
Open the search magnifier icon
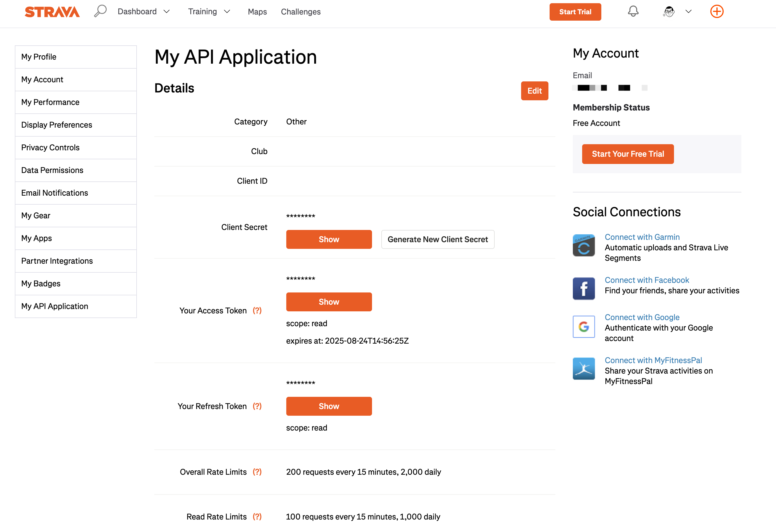(100, 11)
